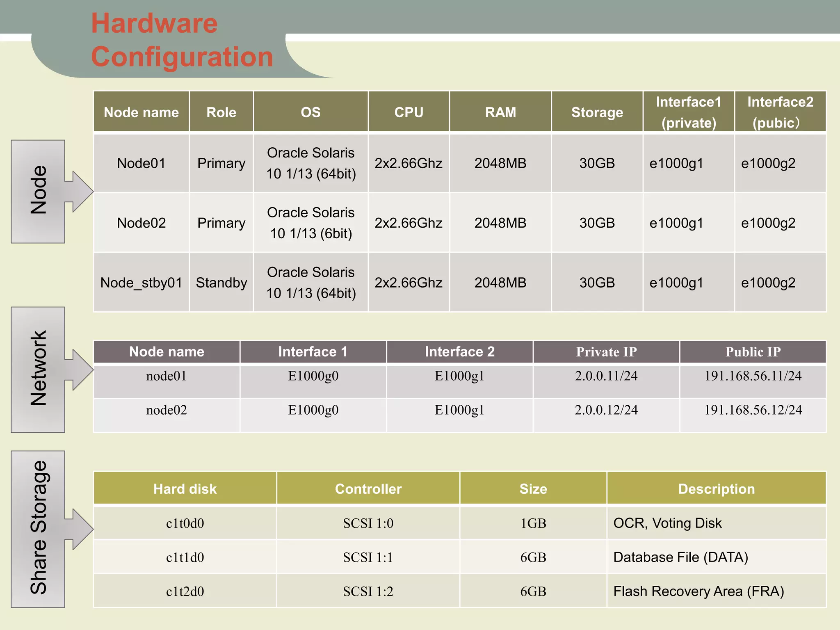Click the 2.0.0.12/24 private IP
Viewport: 840px width, 630px height.
[x=606, y=415]
